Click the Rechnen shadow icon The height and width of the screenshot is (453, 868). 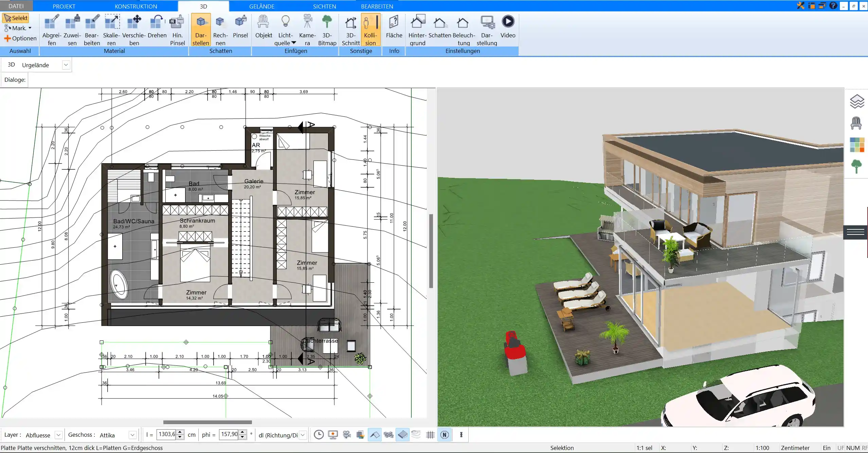click(x=220, y=30)
